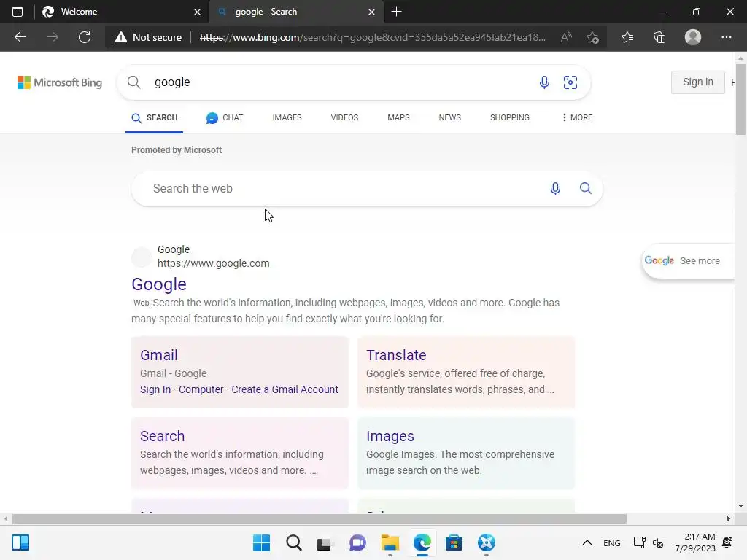Close the Welcome tab
This screenshot has width=747, height=560.
point(197,12)
